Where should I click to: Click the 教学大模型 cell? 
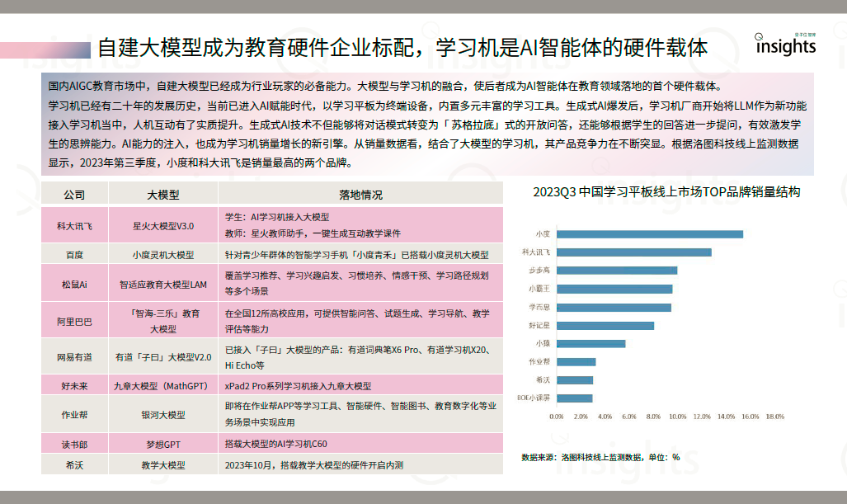click(163, 464)
